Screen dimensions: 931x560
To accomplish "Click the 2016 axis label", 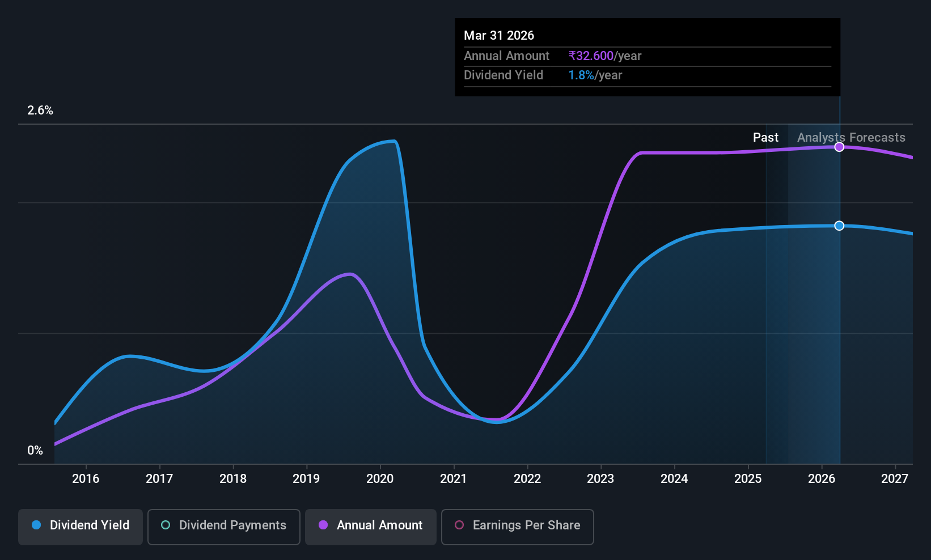I will [86, 478].
